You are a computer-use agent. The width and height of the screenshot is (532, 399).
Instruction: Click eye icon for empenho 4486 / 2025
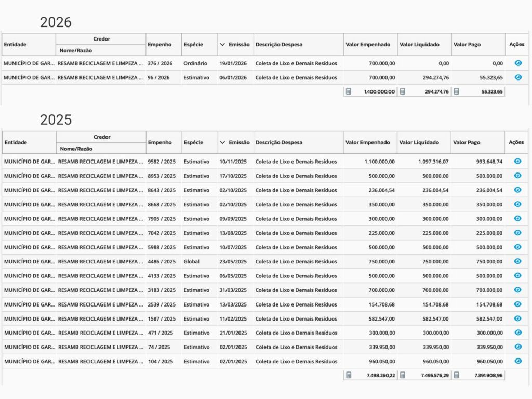tap(517, 261)
